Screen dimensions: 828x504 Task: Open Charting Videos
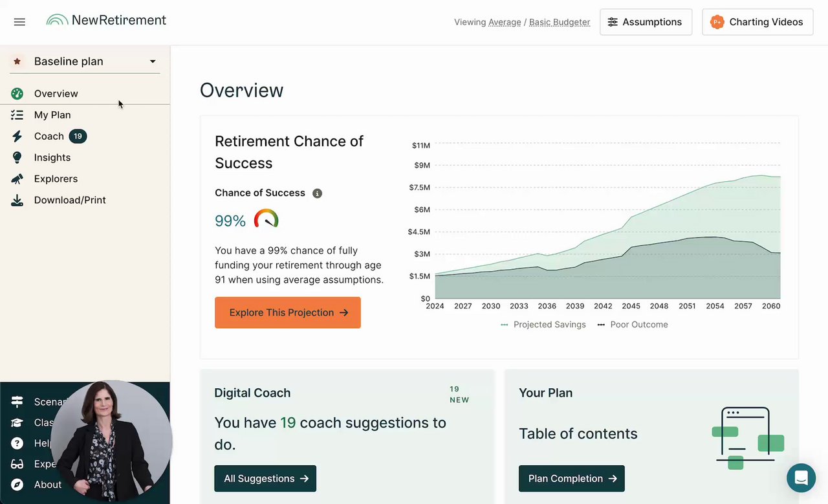click(757, 22)
